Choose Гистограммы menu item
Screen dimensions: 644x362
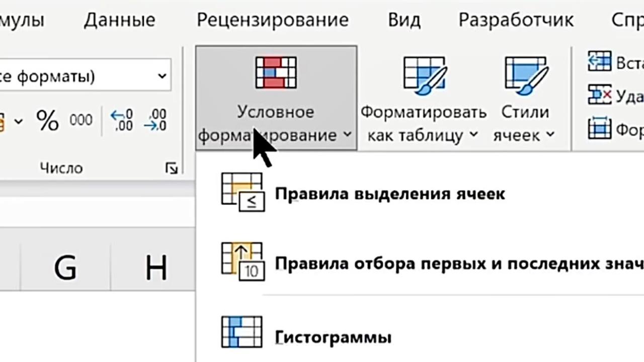(x=333, y=337)
